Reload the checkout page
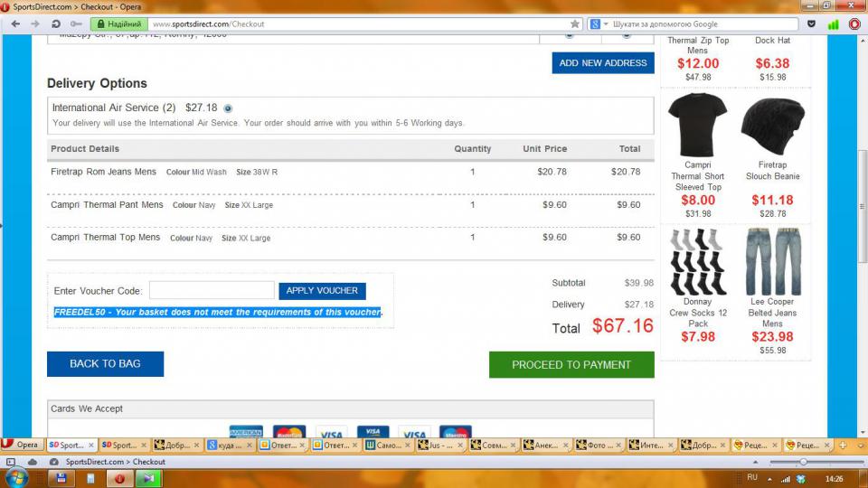The height and width of the screenshot is (488, 868). (x=56, y=23)
